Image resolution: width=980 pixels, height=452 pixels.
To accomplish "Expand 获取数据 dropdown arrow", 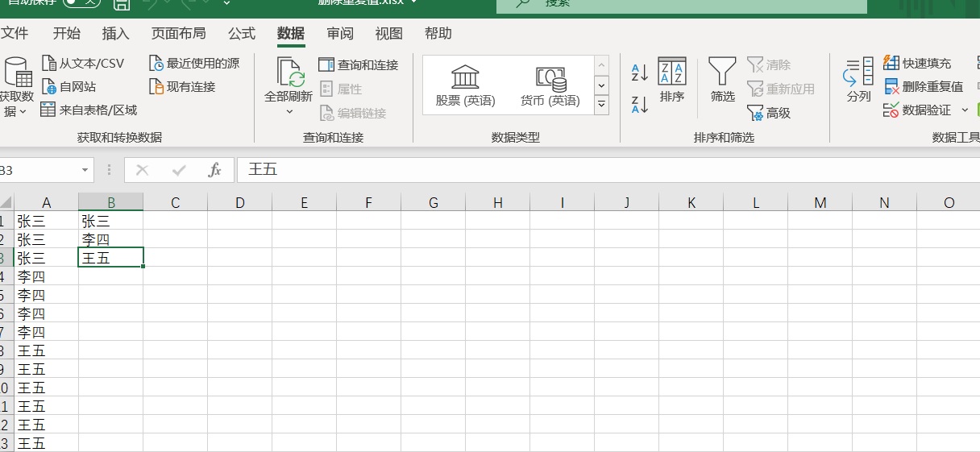I will point(23,112).
